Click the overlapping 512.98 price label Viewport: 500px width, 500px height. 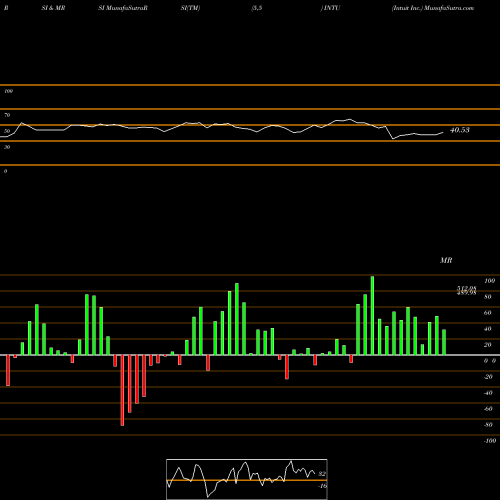tap(467, 289)
